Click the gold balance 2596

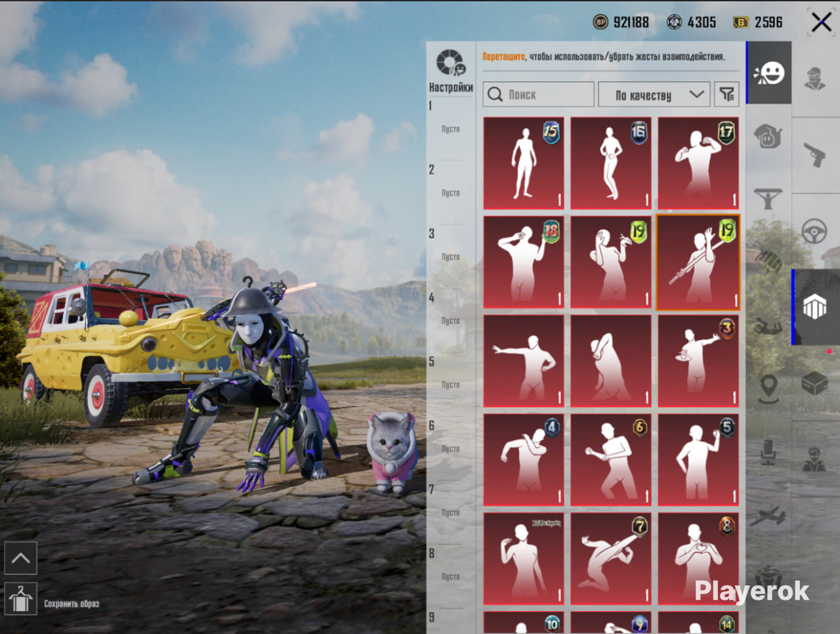[768, 22]
